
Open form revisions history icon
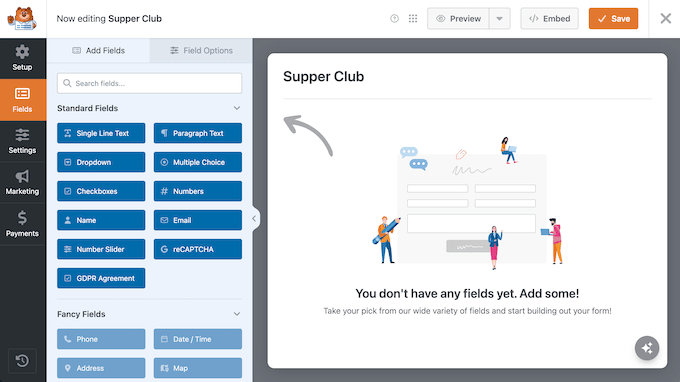coord(22,361)
